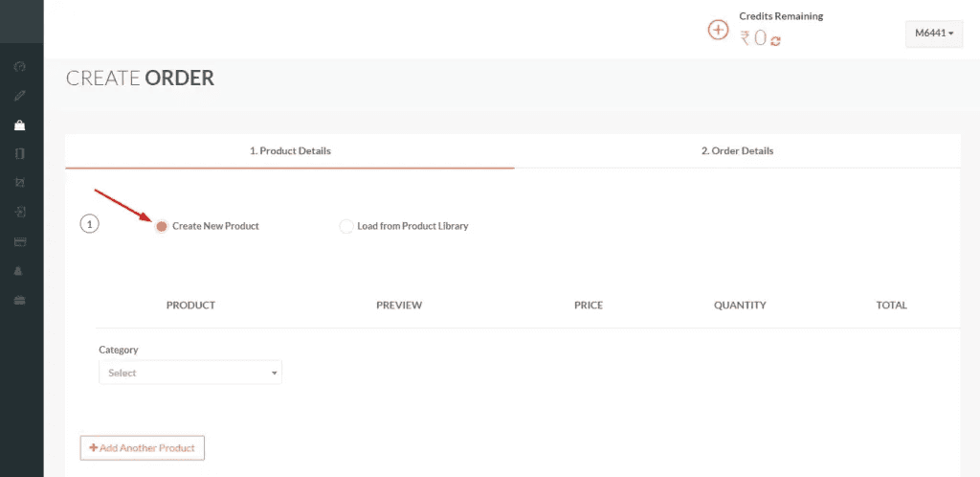
Task: Select the Load from Product Library option
Action: coord(346,226)
